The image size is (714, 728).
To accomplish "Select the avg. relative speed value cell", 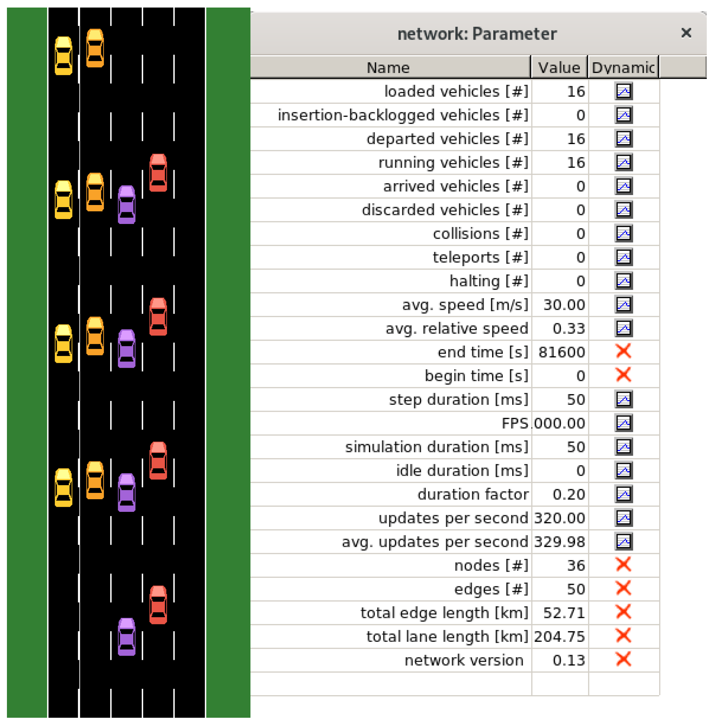I will [560, 329].
